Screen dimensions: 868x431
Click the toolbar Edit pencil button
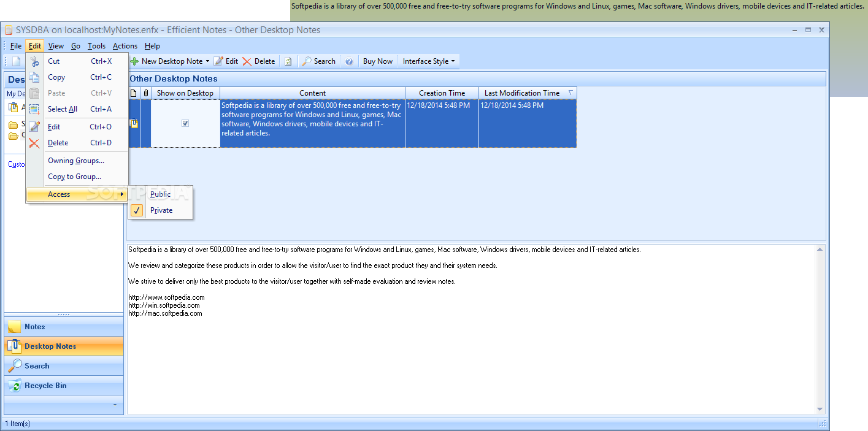(226, 61)
